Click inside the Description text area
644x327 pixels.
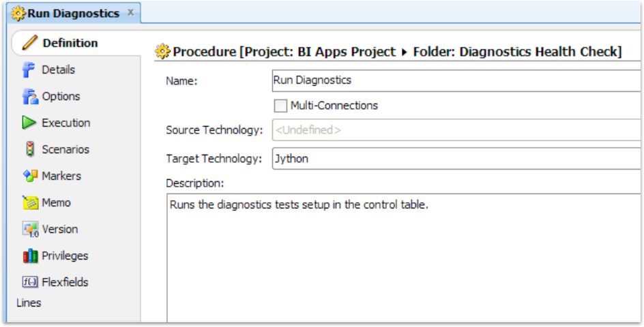click(404, 258)
